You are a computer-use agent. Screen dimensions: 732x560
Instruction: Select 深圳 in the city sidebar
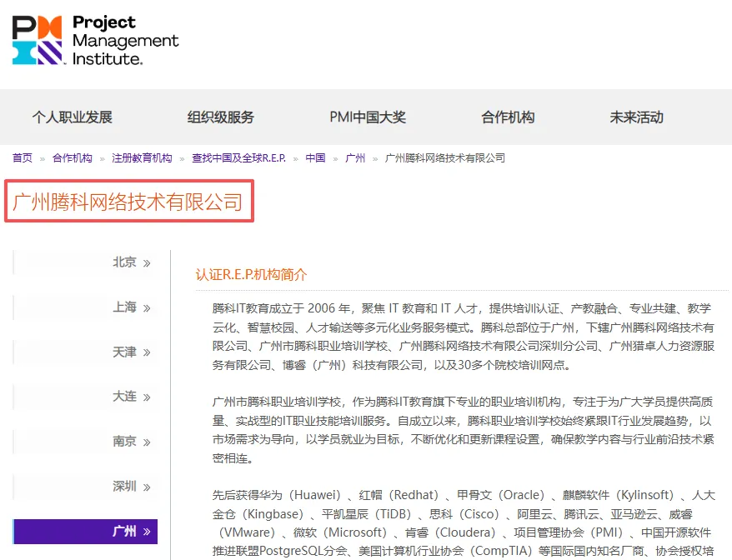85,487
